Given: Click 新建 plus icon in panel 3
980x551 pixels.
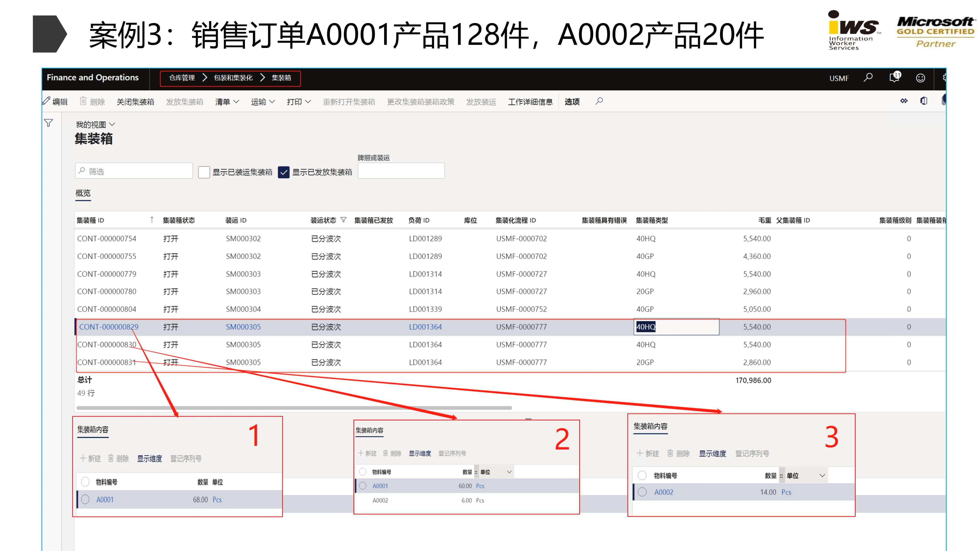Looking at the screenshot, I should pyautogui.click(x=640, y=453).
